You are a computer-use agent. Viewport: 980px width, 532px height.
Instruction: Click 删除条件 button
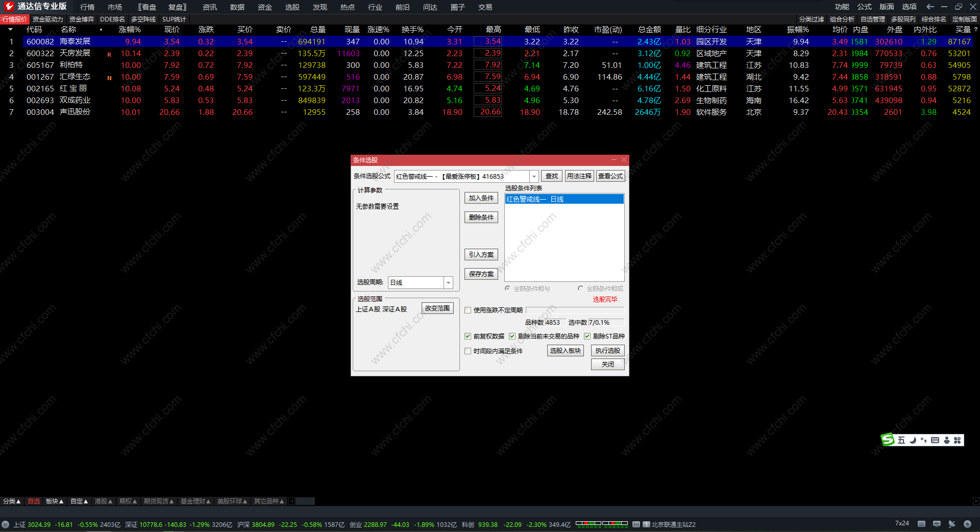481,217
